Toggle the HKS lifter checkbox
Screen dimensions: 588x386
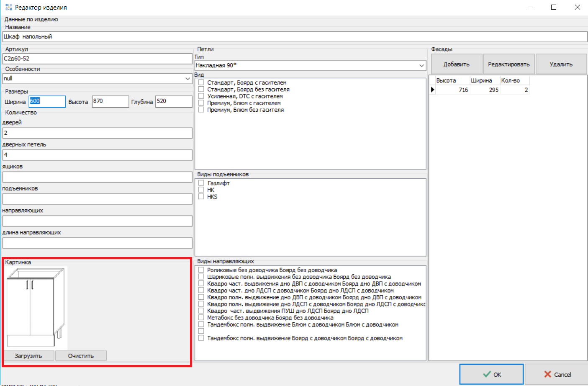coord(201,197)
